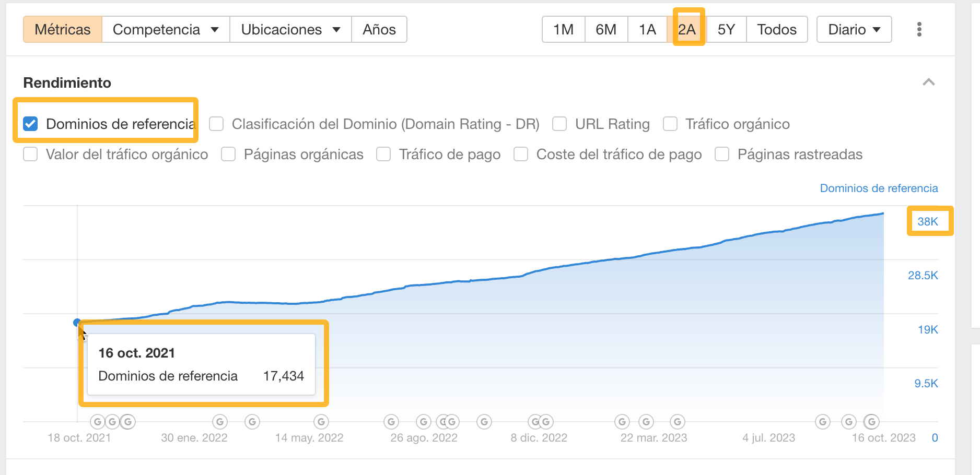Open the Diario interval dropdown
This screenshot has height=475, width=980.
tap(854, 29)
